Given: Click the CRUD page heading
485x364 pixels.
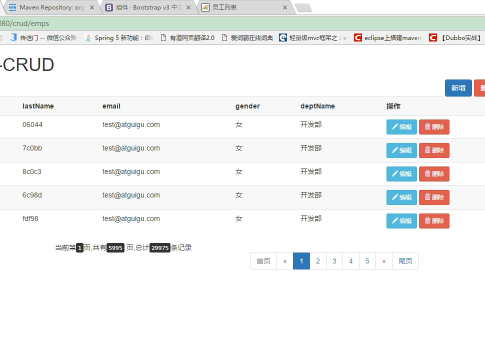Looking at the screenshot, I should [27, 65].
